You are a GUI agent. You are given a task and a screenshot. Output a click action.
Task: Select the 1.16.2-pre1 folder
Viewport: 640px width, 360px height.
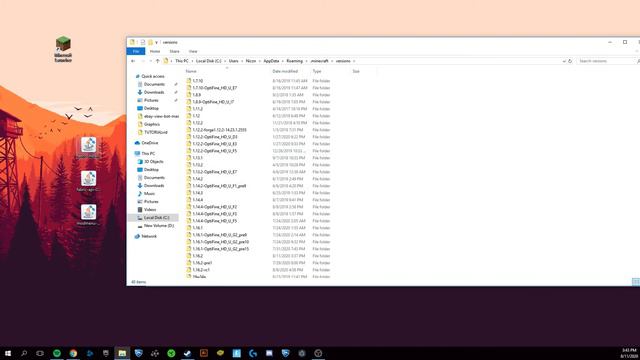(202, 263)
